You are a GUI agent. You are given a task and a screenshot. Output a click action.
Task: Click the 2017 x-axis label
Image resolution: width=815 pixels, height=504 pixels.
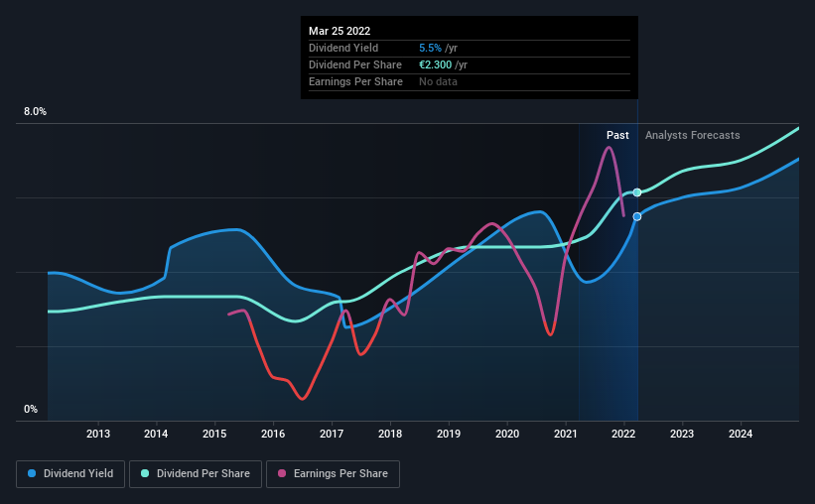pyautogui.click(x=332, y=434)
